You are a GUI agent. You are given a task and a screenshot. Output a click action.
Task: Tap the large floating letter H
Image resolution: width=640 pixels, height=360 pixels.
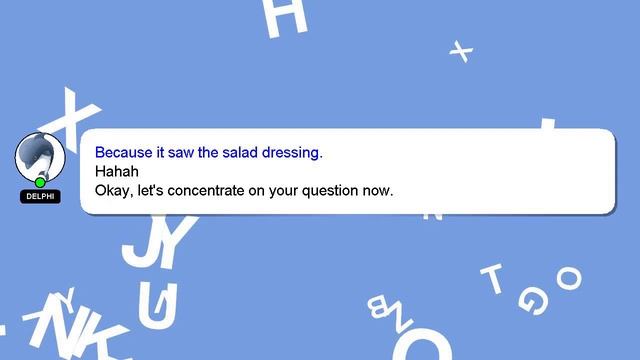[x=285, y=17]
